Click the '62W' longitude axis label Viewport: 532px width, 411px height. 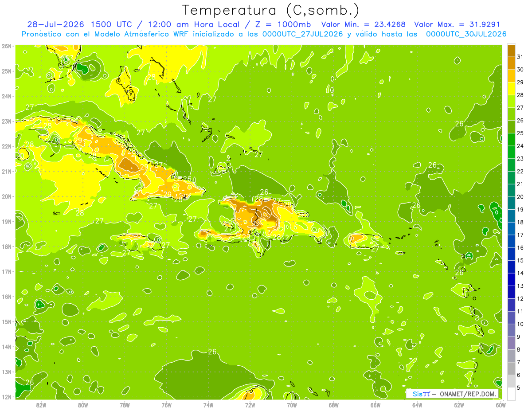pyautogui.click(x=459, y=405)
